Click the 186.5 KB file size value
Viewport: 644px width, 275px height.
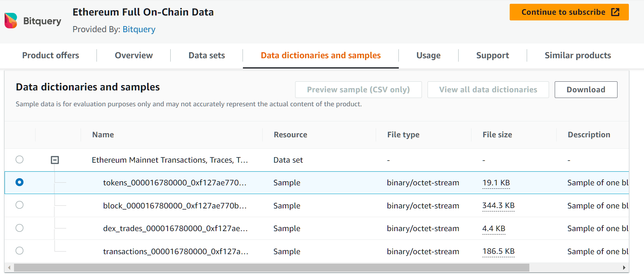point(498,251)
